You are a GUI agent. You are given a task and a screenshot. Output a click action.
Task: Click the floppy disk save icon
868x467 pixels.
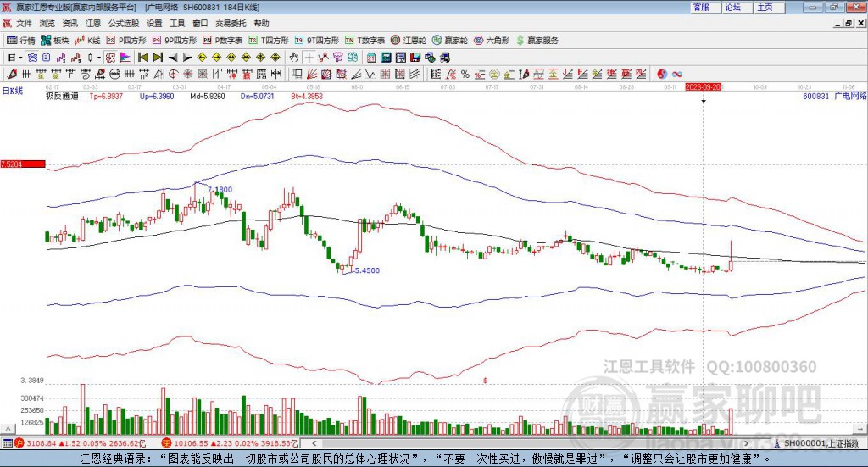(415, 58)
